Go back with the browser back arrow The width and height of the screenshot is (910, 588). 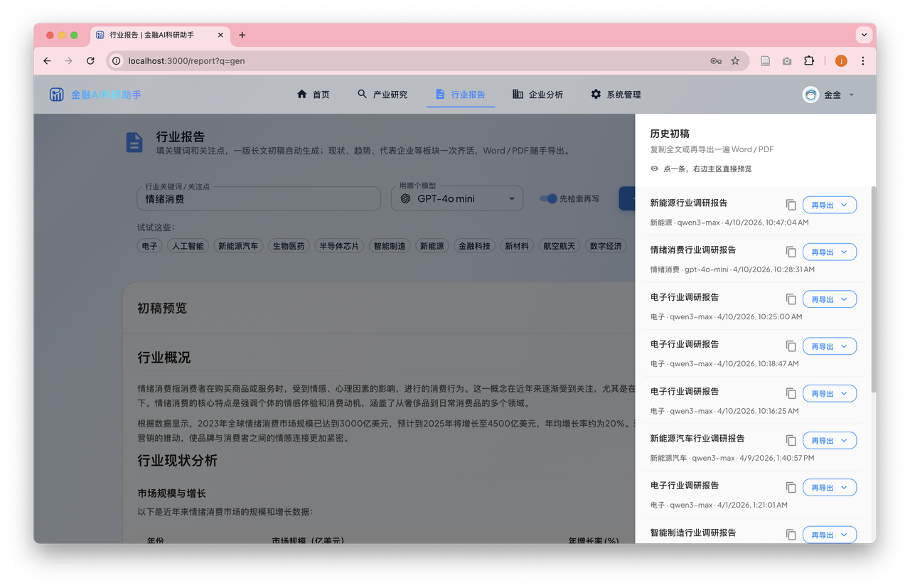(47, 61)
